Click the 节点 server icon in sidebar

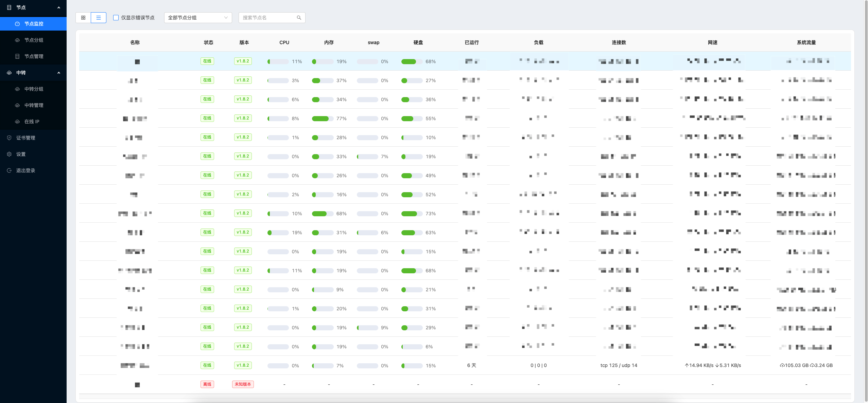tap(9, 7)
